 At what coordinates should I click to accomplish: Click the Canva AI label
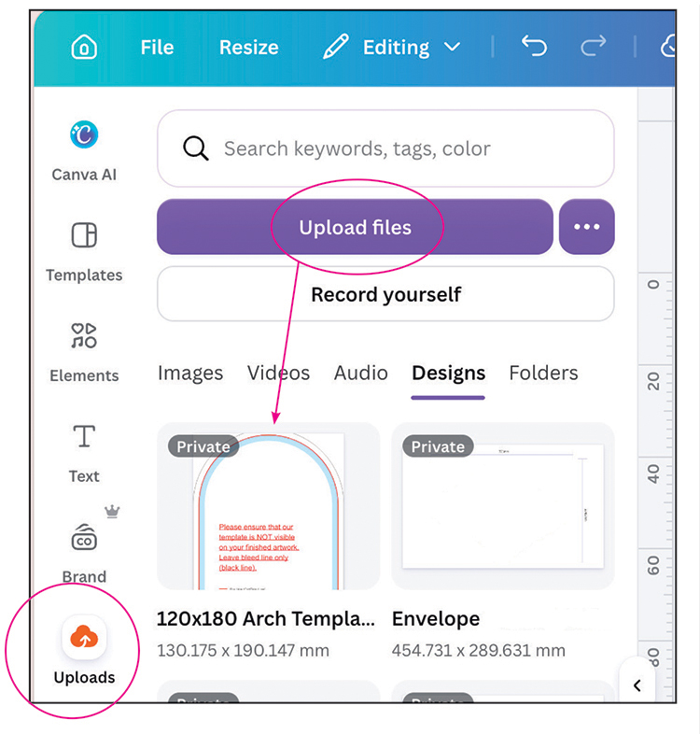click(84, 175)
